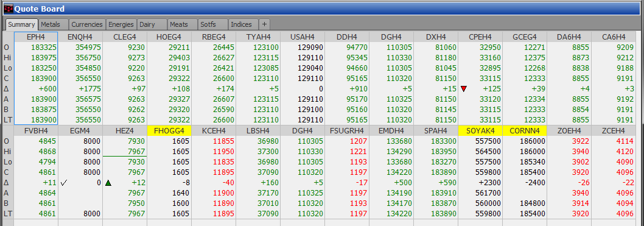Open the Currencies tab
Viewport: 644px width, 226px height.
tap(86, 24)
